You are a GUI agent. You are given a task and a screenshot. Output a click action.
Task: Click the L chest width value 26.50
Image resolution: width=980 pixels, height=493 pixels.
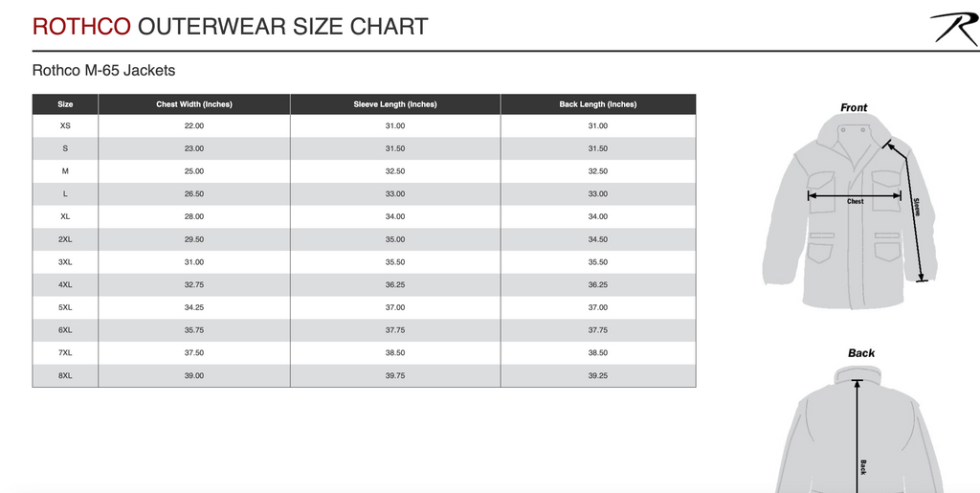pyautogui.click(x=194, y=194)
